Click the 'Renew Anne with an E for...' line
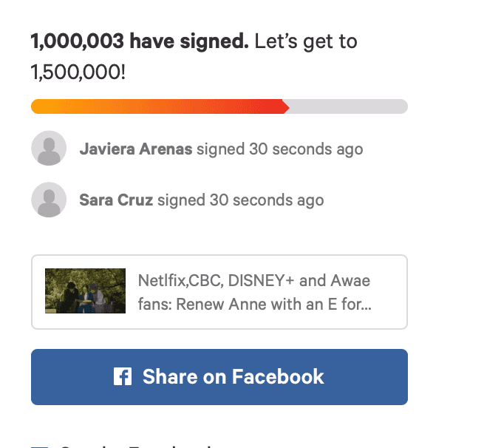Screen dimensions: 501x448 pos(253,304)
